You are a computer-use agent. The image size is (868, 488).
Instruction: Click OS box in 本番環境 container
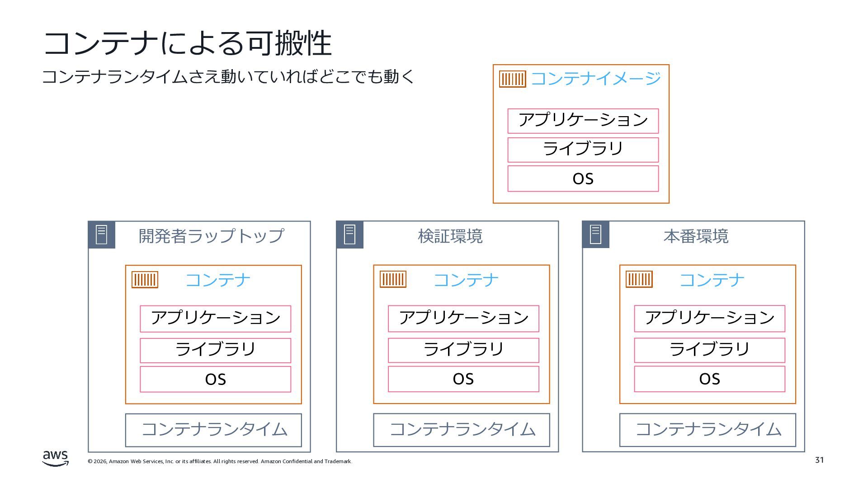[709, 379]
